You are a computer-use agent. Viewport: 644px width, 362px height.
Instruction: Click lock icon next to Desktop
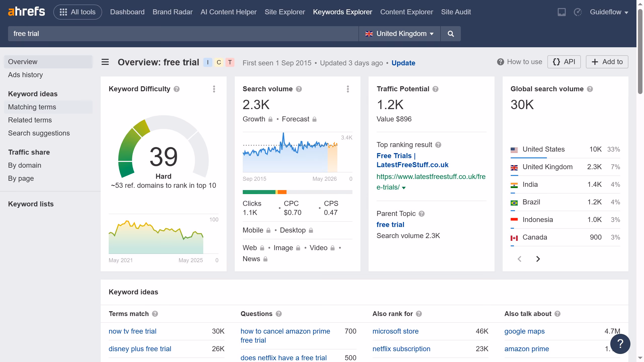tap(311, 230)
